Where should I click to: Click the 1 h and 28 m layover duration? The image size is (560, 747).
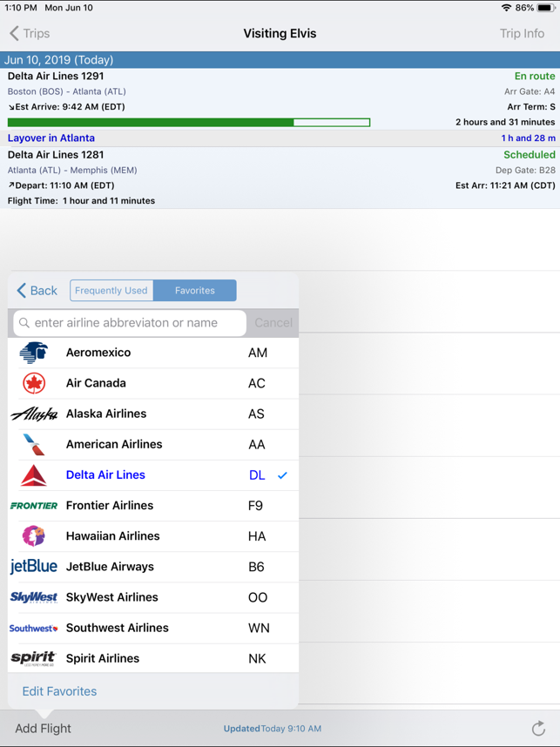(x=528, y=138)
